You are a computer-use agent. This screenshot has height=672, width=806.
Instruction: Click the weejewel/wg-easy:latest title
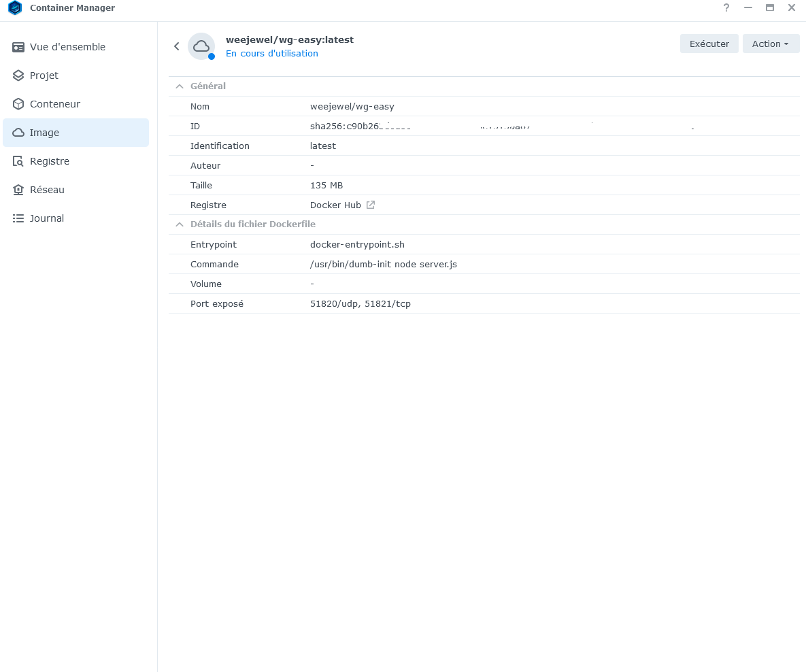point(290,39)
